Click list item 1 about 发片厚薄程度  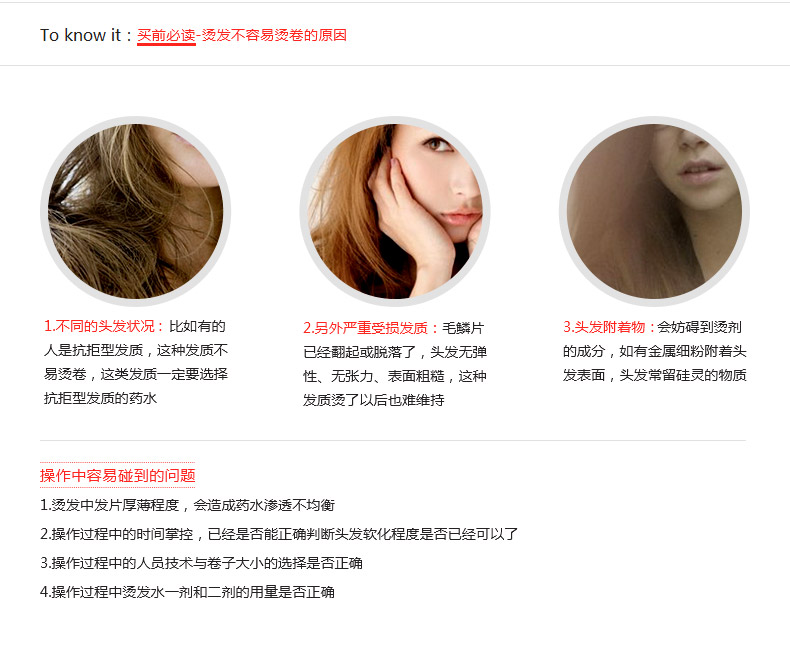(x=187, y=505)
